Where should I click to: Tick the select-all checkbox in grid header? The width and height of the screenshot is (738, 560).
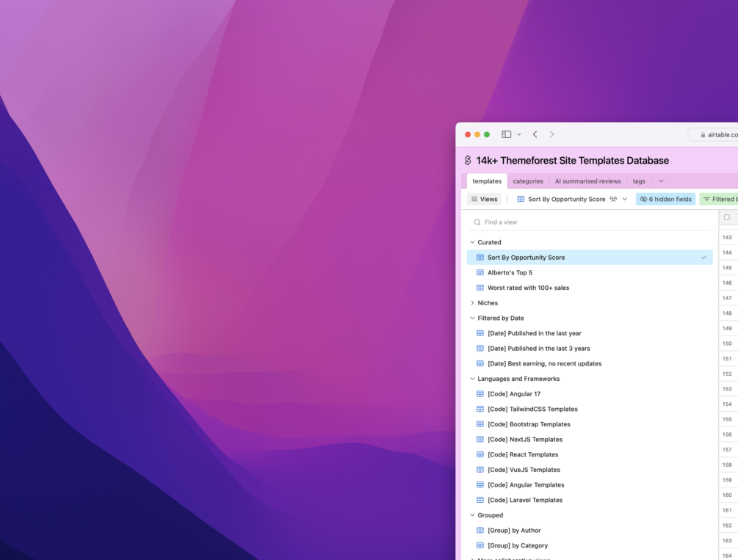tap(727, 217)
